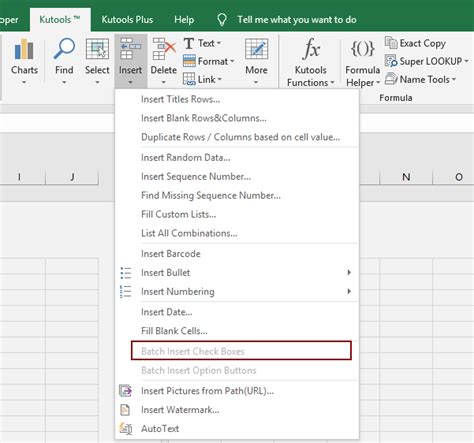Click the Kutools Functions fx icon

click(311, 49)
